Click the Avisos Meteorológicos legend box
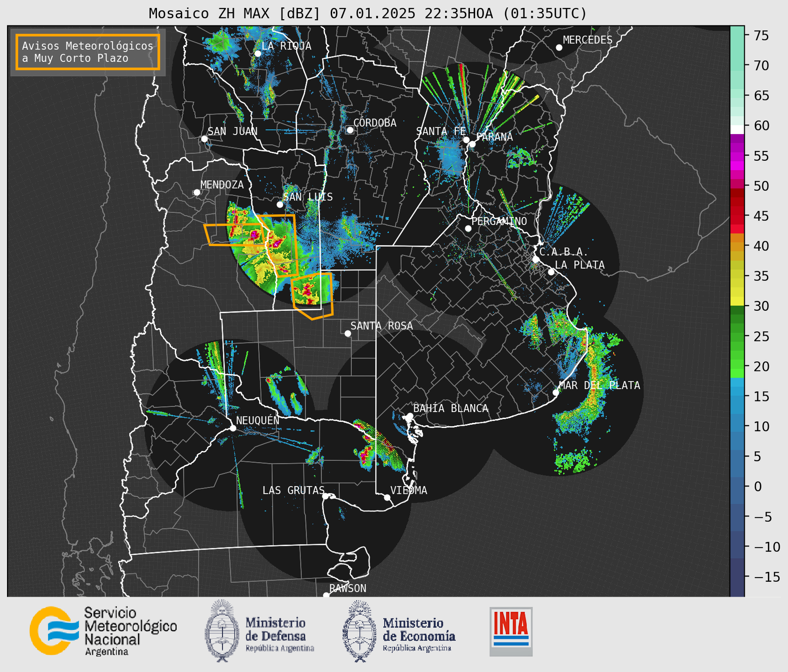Viewport: 788px width, 672px height. (x=88, y=52)
